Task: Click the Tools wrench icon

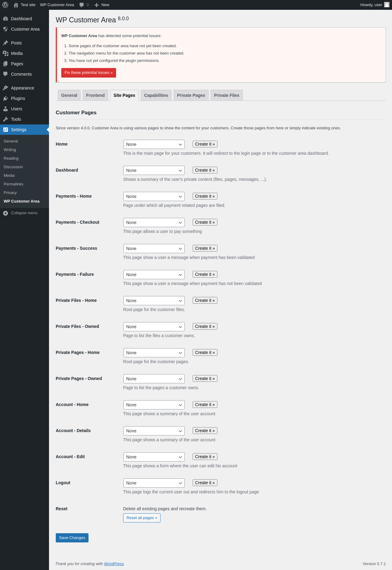Action: pos(6,119)
